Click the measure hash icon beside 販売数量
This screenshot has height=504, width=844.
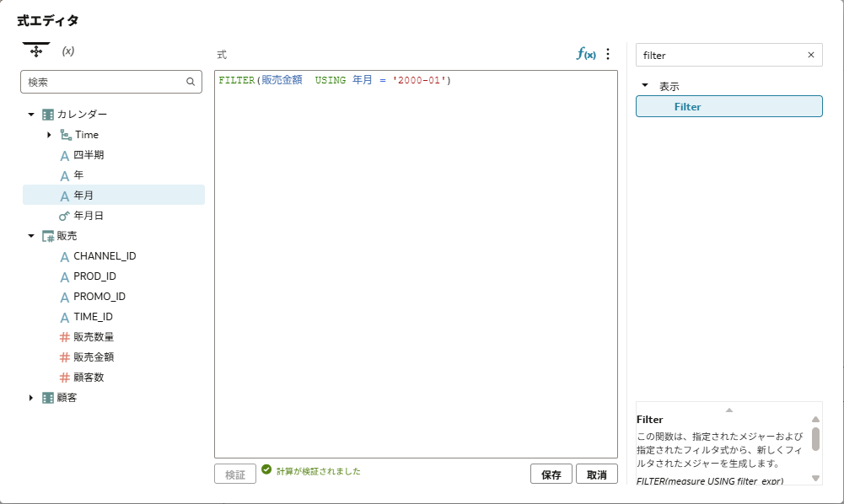coord(65,337)
